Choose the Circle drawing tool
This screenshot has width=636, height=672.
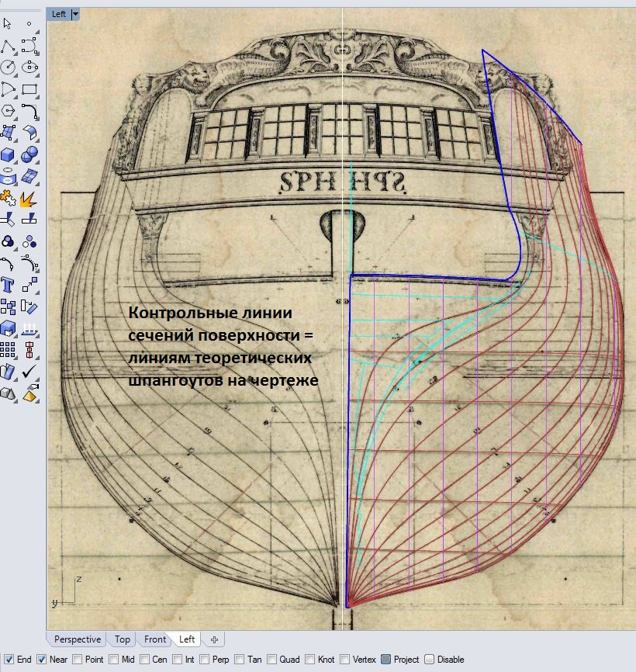point(8,68)
